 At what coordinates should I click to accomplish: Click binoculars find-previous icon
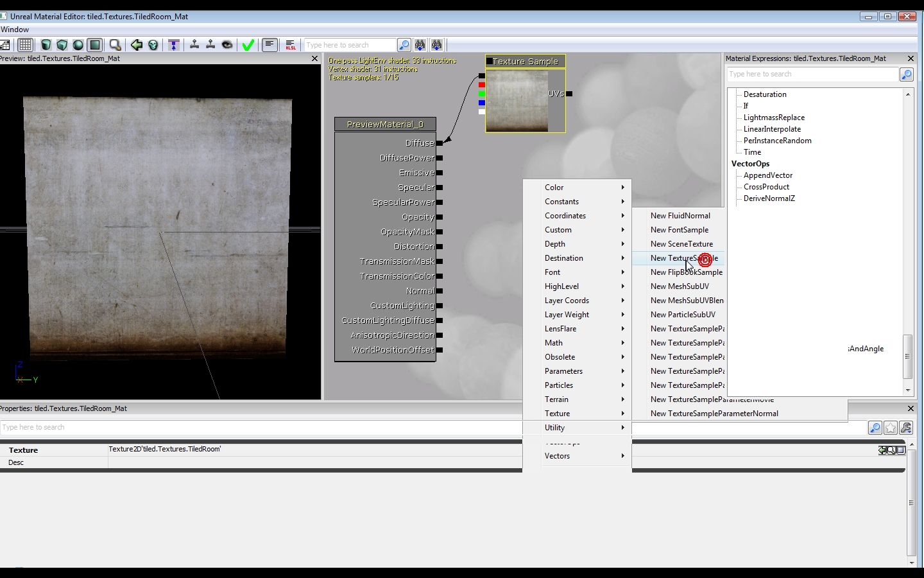(437, 45)
